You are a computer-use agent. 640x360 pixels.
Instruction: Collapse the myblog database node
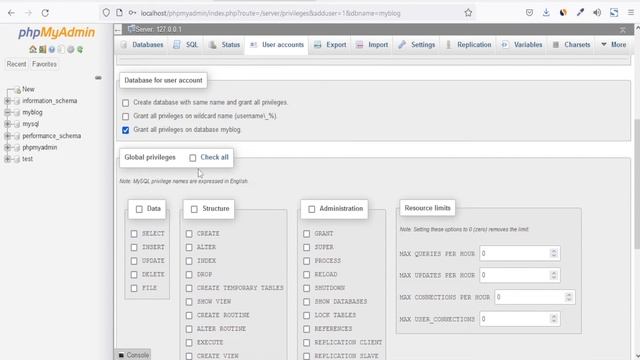pyautogui.click(x=7, y=112)
